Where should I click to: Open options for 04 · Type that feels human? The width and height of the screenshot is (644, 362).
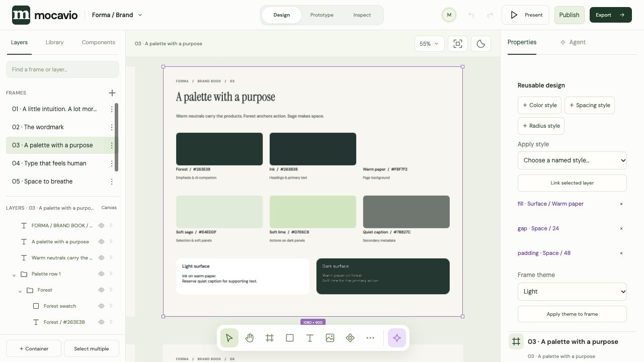click(112, 163)
